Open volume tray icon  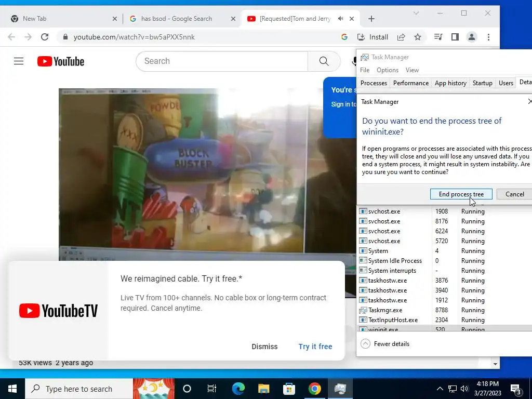coord(464,389)
